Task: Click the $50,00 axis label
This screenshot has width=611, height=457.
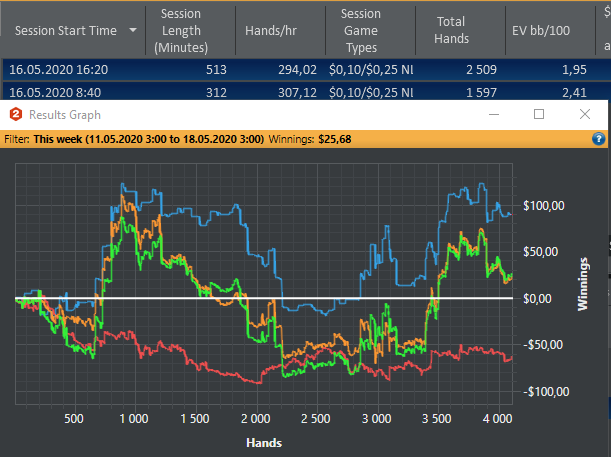Action: tap(540, 252)
